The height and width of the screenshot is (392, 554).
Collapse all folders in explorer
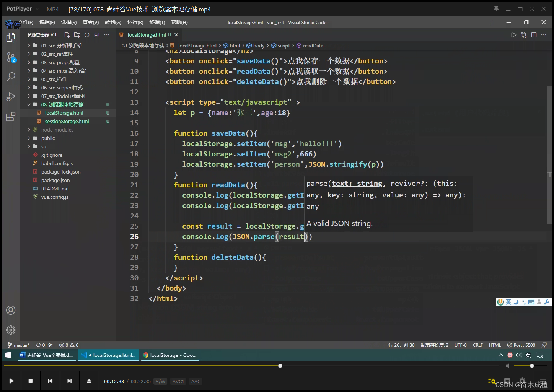(x=97, y=35)
